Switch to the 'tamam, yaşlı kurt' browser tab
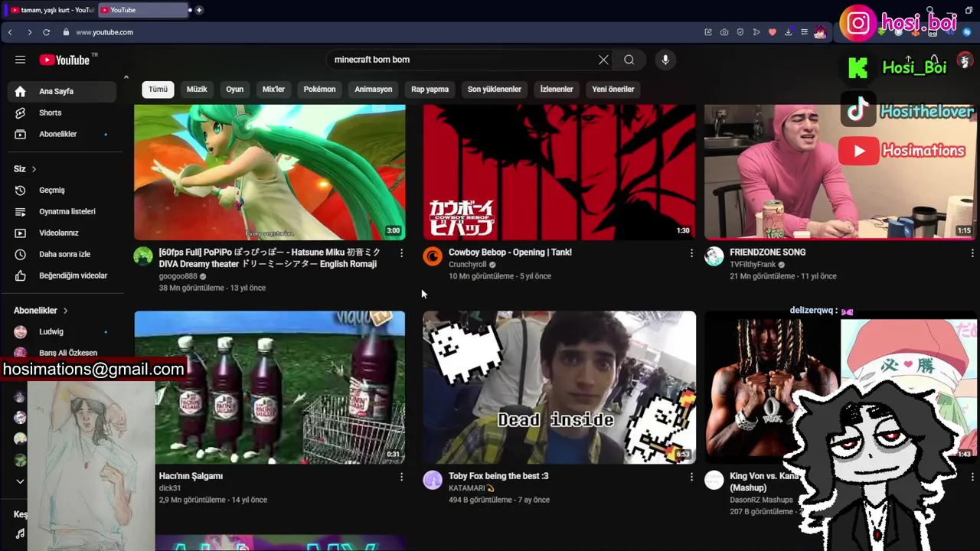Viewport: 980px width, 551px height. (x=52, y=10)
